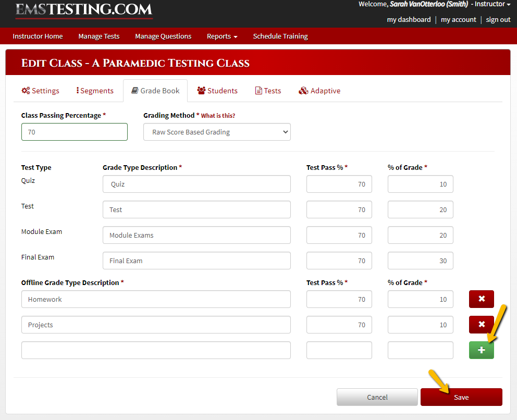The image size is (517, 420).
Task: Cancel editing the class
Action: (377, 397)
